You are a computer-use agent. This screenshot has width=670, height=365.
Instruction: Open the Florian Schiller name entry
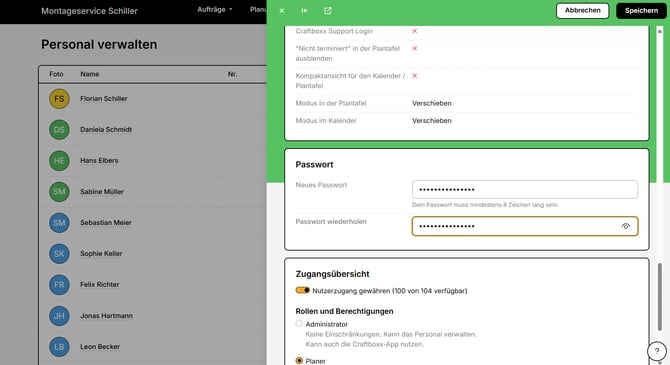[x=104, y=99]
